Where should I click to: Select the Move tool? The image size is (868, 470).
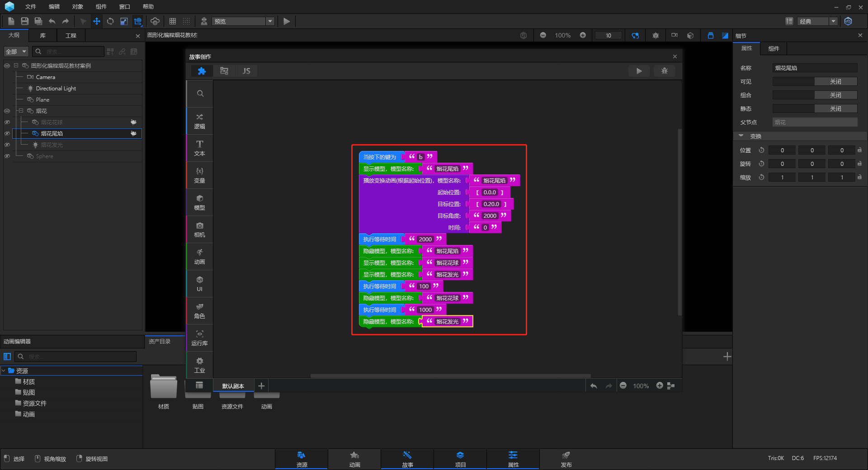(x=97, y=21)
